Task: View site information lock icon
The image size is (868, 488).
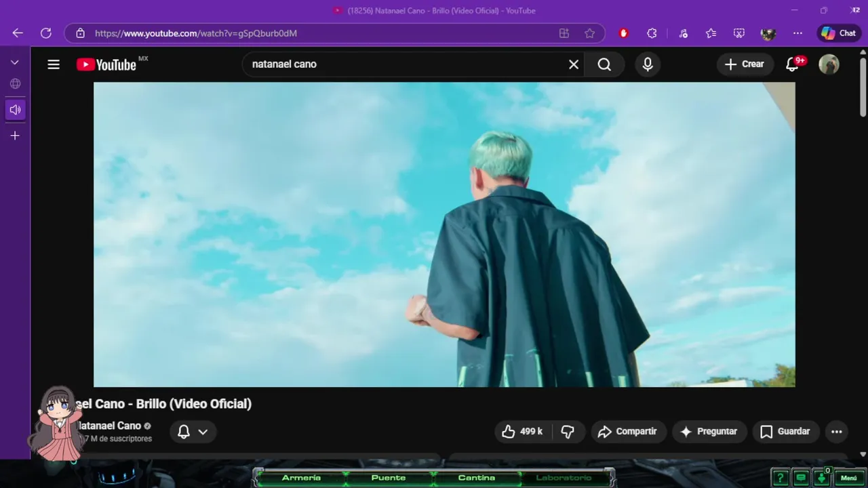Action: click(80, 33)
